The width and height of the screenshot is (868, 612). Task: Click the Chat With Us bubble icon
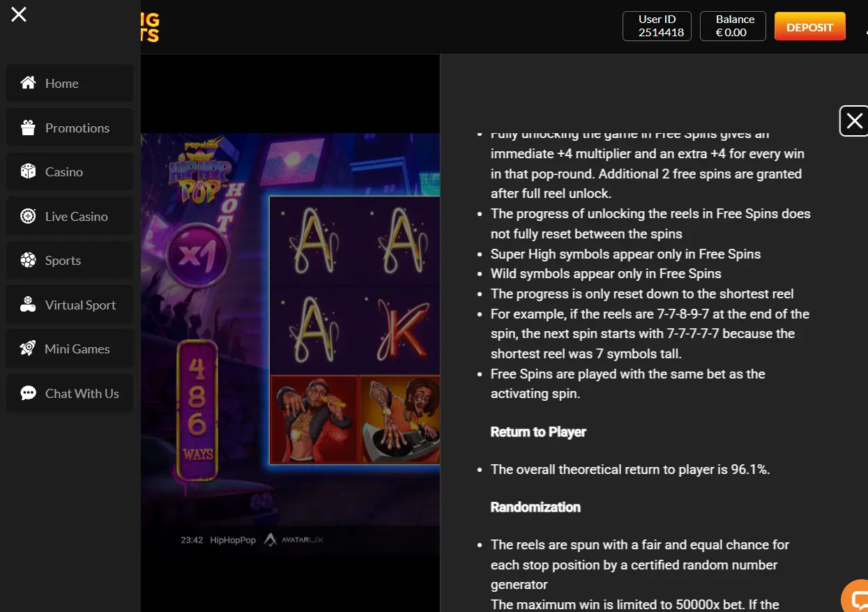click(x=28, y=393)
